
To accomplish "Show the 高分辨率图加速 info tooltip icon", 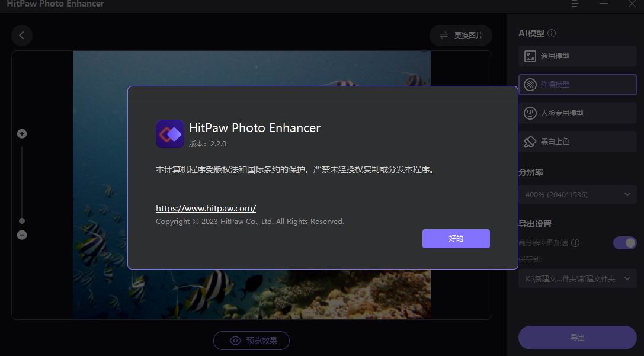I will pos(575,243).
